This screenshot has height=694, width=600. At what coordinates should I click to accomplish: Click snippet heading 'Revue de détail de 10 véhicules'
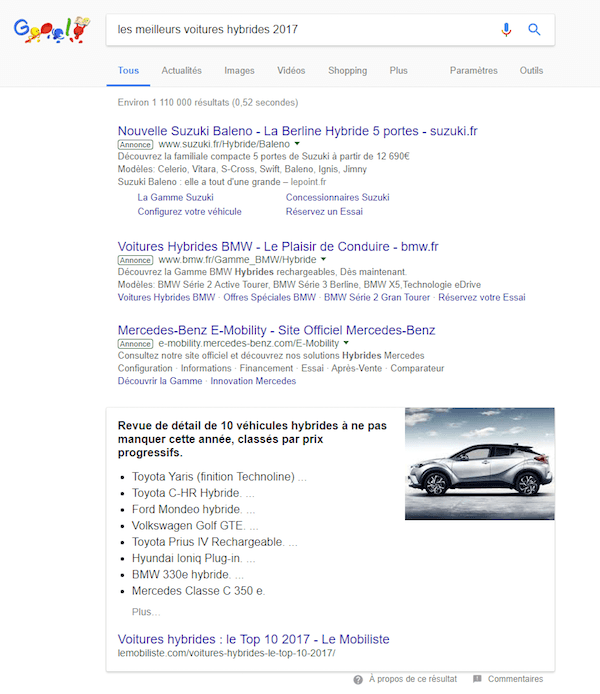tap(252, 439)
